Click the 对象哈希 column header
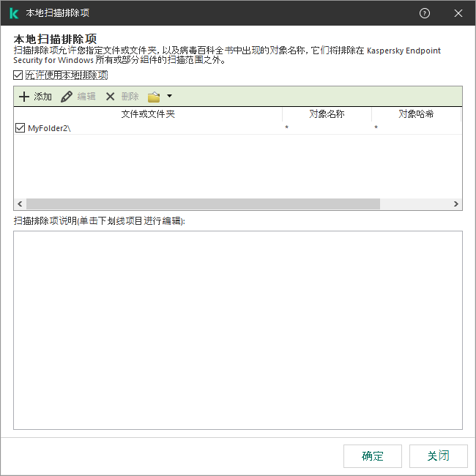 click(x=416, y=114)
